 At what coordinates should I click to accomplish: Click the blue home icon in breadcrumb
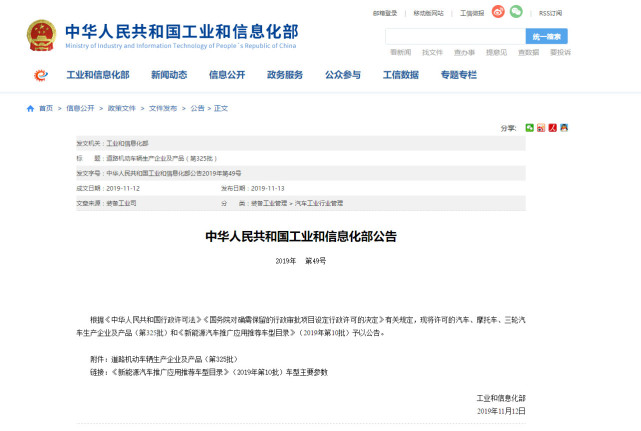tap(30, 108)
